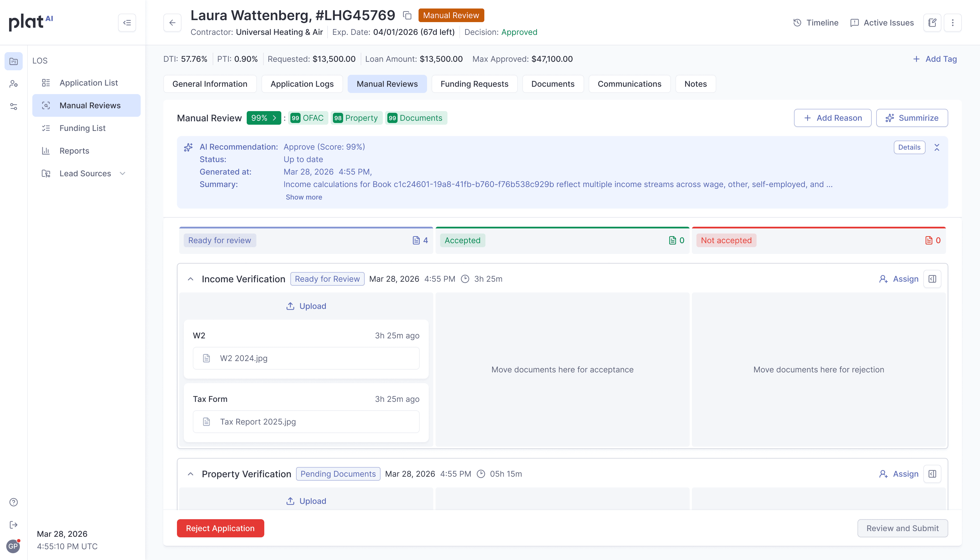Reject the application
This screenshot has height=560, width=980.
tap(220, 528)
